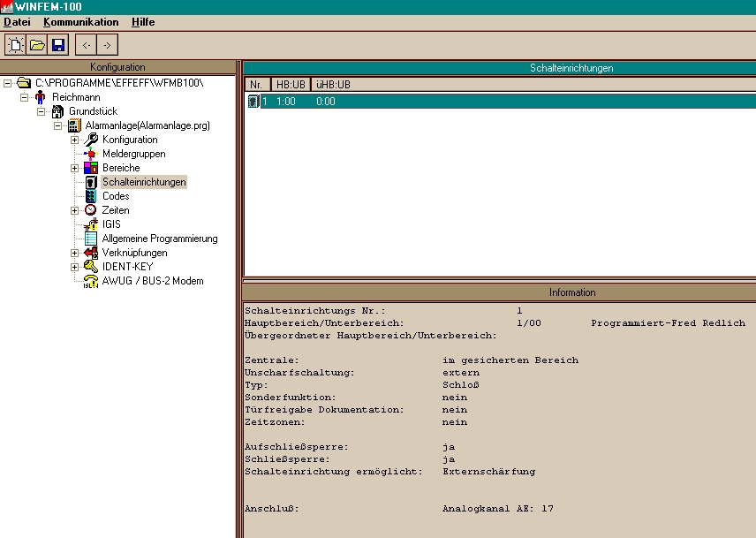756x538 pixels.
Task: Expand the Bereiche tree node
Action: (75, 168)
